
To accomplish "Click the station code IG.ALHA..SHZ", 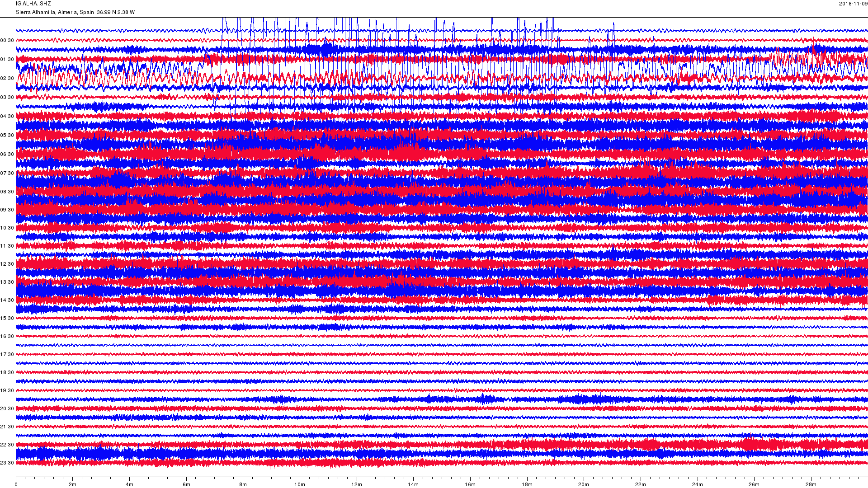I will [33, 4].
